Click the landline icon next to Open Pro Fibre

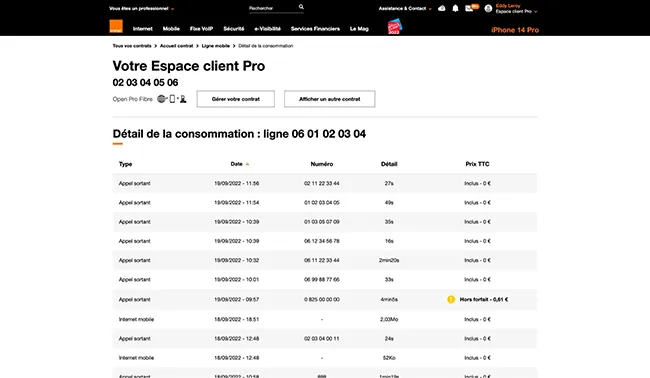183,99
